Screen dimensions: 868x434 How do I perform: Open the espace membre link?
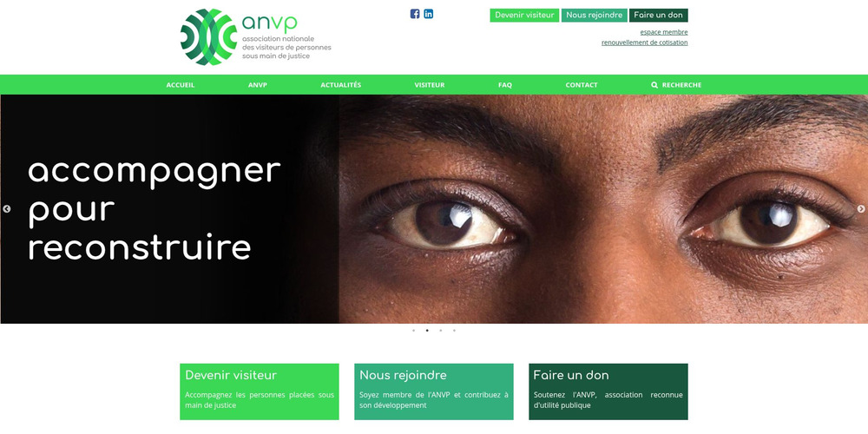664,32
